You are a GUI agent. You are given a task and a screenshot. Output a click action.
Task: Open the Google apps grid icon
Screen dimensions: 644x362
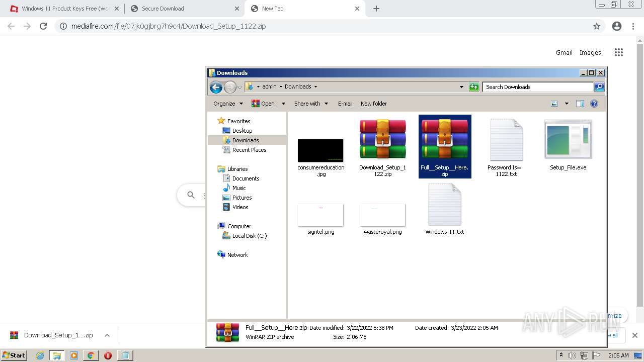click(619, 52)
